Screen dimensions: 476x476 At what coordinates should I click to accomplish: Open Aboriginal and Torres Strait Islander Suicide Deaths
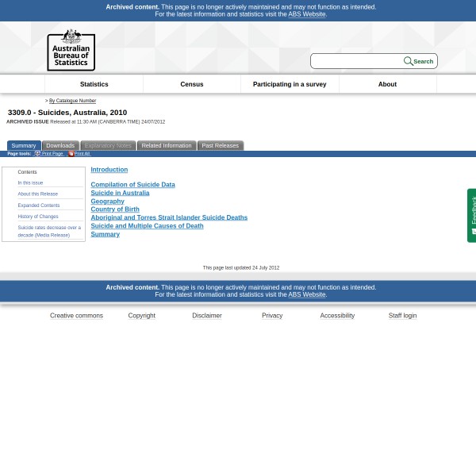[x=168, y=217]
